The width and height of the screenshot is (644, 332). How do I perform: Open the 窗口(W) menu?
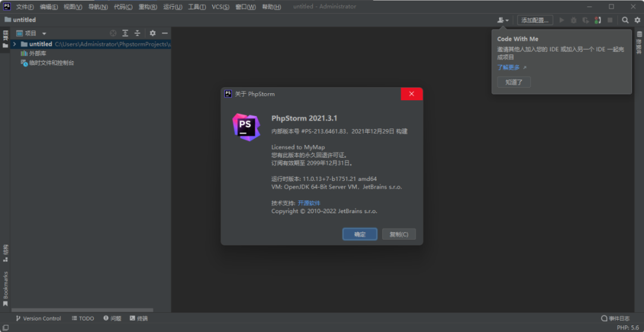[x=246, y=7]
